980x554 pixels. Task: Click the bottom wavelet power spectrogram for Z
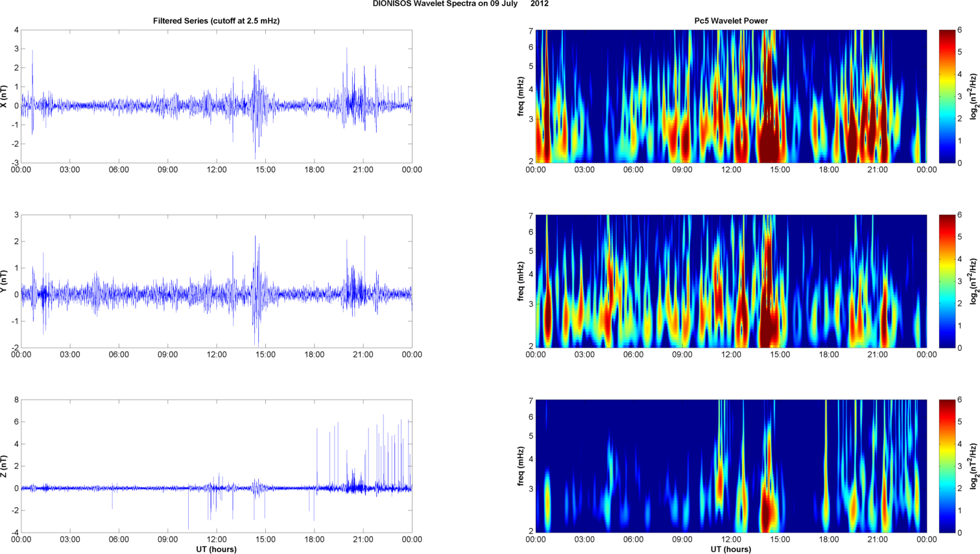pos(731,466)
